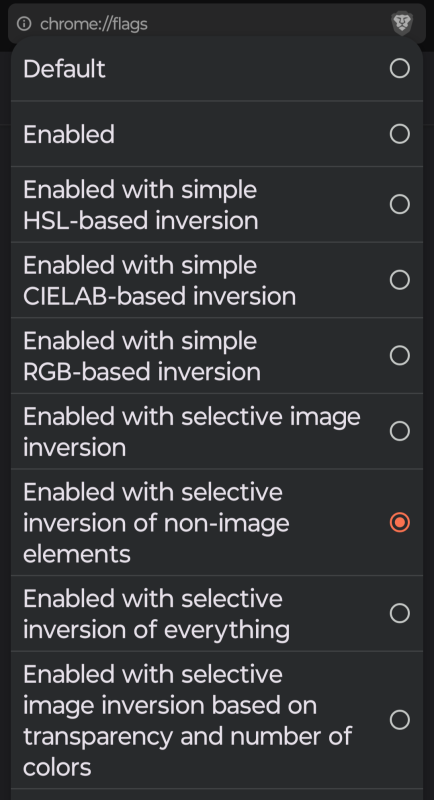
Task: Tick the radio circle beside Enabled
Action: point(400,134)
